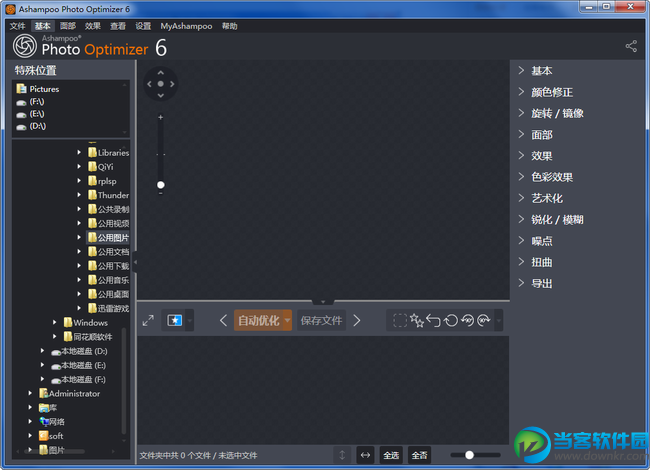Collapse left panel with splitter arrow
Viewport: 650px width, 470px height.
[x=135, y=262]
